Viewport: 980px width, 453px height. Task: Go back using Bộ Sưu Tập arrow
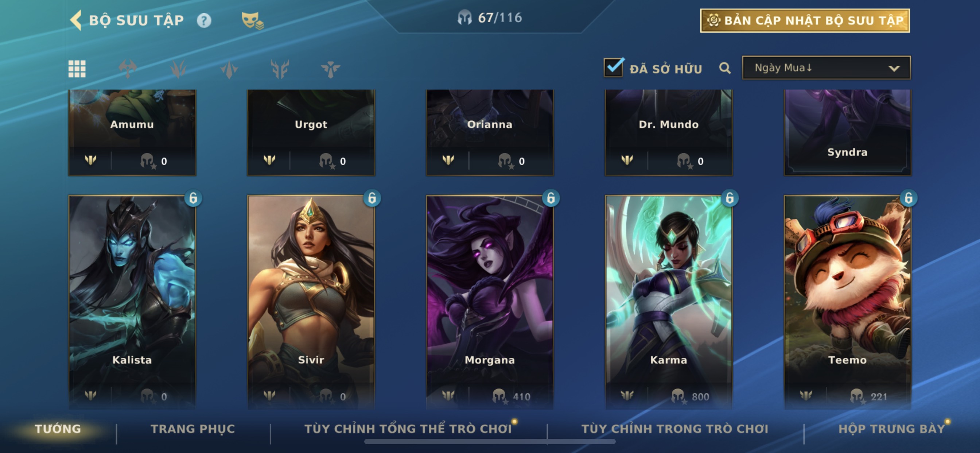(x=76, y=20)
